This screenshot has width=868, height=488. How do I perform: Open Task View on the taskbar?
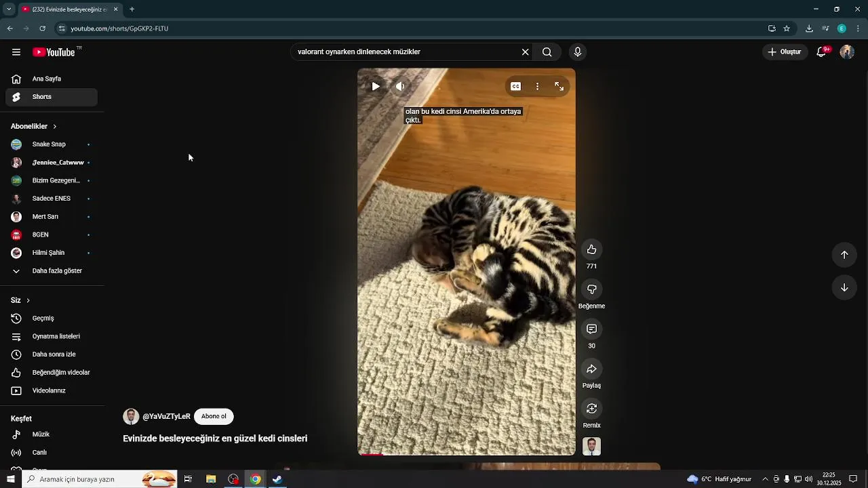pyautogui.click(x=188, y=479)
